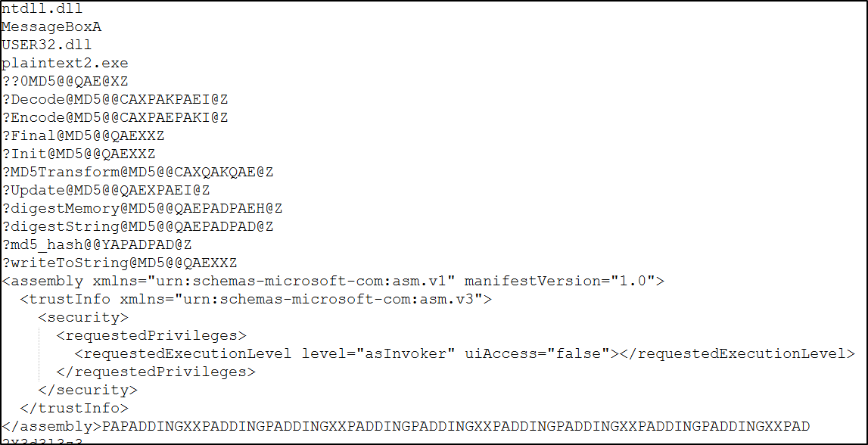The width and height of the screenshot is (868, 445).
Task: Click the opening assembly xmlns tag
Action: (333, 282)
